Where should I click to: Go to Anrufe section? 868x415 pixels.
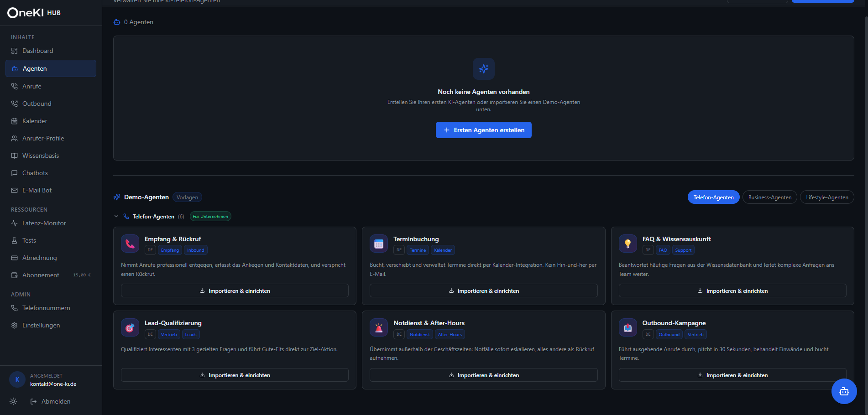51,86
